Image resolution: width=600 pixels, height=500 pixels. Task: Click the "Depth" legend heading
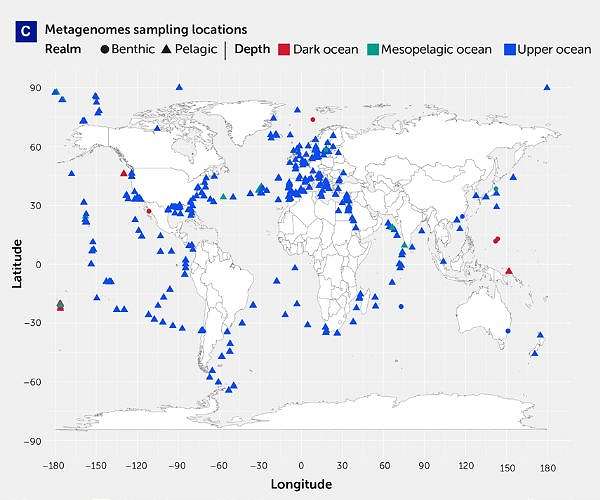coord(251,49)
